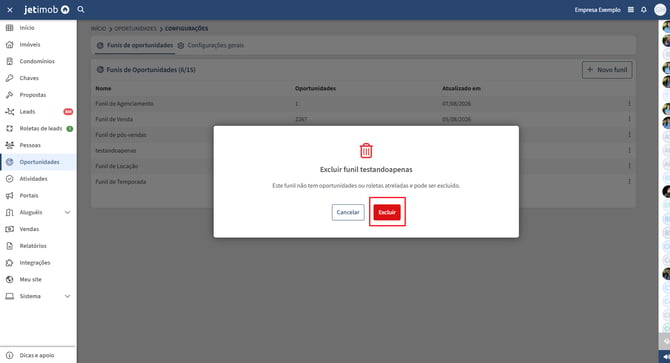Click the sound icon at bottom right

(665, 357)
